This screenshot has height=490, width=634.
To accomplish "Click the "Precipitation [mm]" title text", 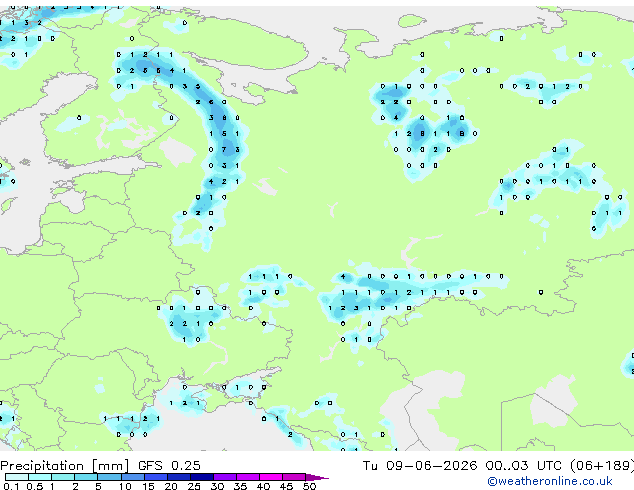I will point(65,466).
